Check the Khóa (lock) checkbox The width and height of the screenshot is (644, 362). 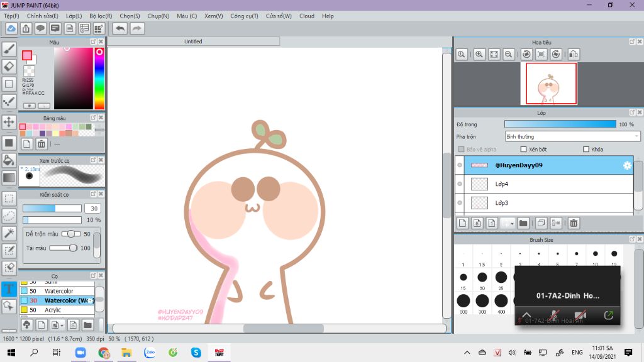coord(586,150)
